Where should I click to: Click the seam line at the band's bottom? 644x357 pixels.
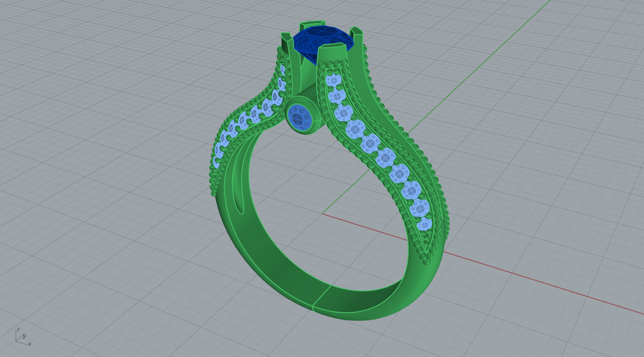click(322, 297)
